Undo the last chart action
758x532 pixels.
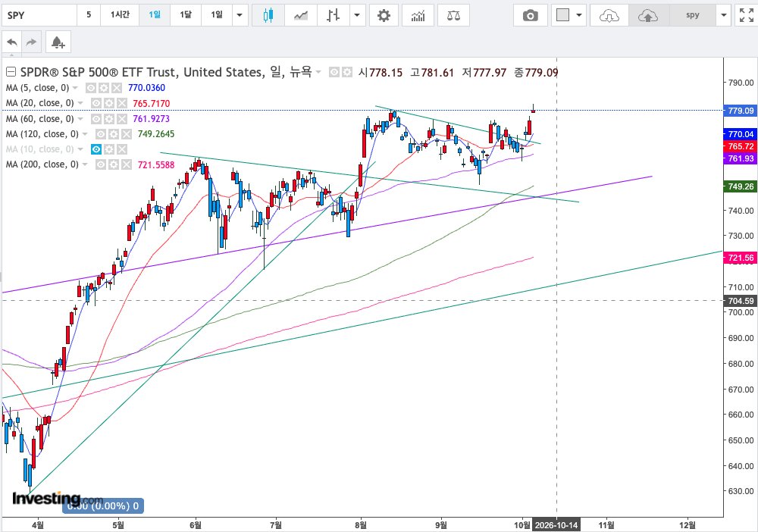[x=12, y=42]
